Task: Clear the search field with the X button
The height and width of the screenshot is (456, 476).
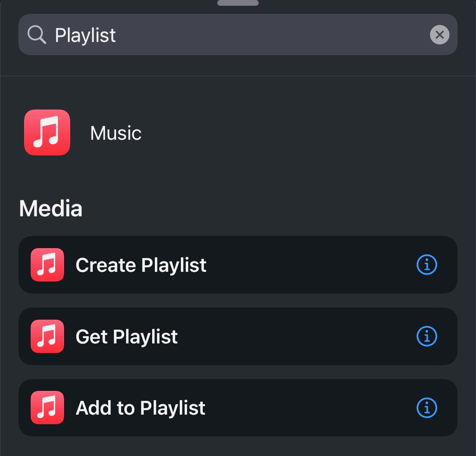Action: pos(439,34)
